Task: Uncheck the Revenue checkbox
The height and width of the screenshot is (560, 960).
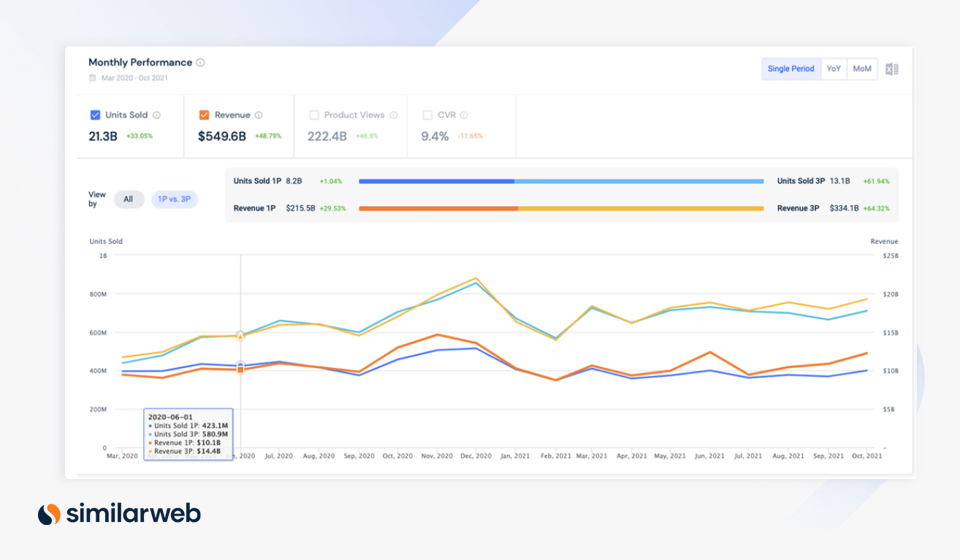Action: click(205, 115)
